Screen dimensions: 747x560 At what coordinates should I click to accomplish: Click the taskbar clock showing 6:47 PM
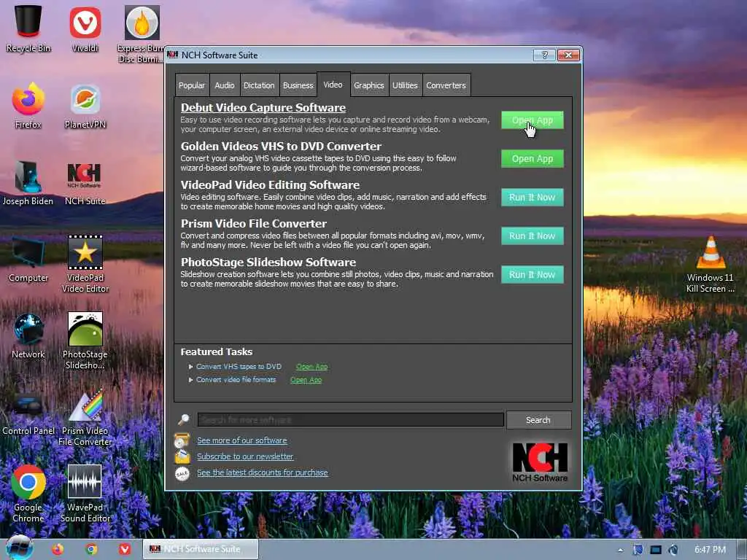coord(710,550)
